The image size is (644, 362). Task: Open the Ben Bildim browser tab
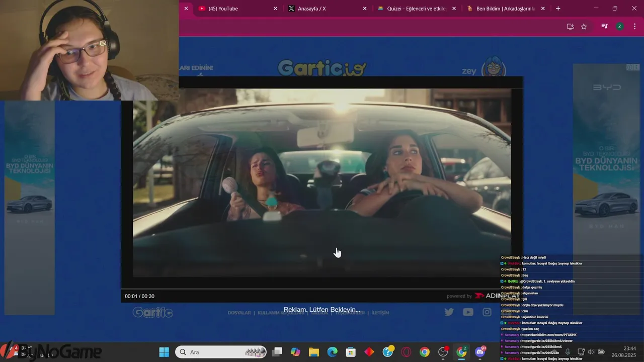pos(506,9)
